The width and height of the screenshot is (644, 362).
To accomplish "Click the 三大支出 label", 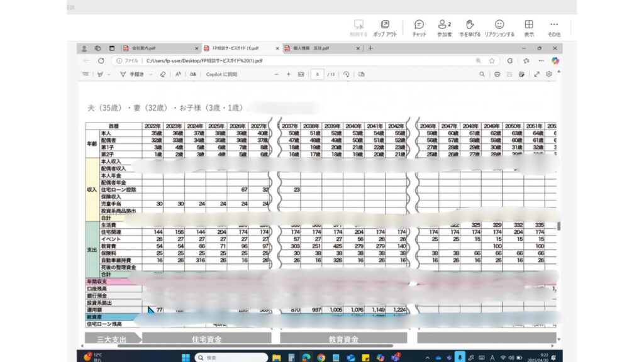I will 111,339.
